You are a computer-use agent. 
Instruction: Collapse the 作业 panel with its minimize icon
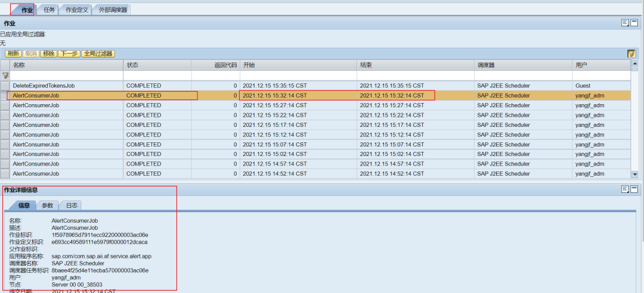point(634,23)
